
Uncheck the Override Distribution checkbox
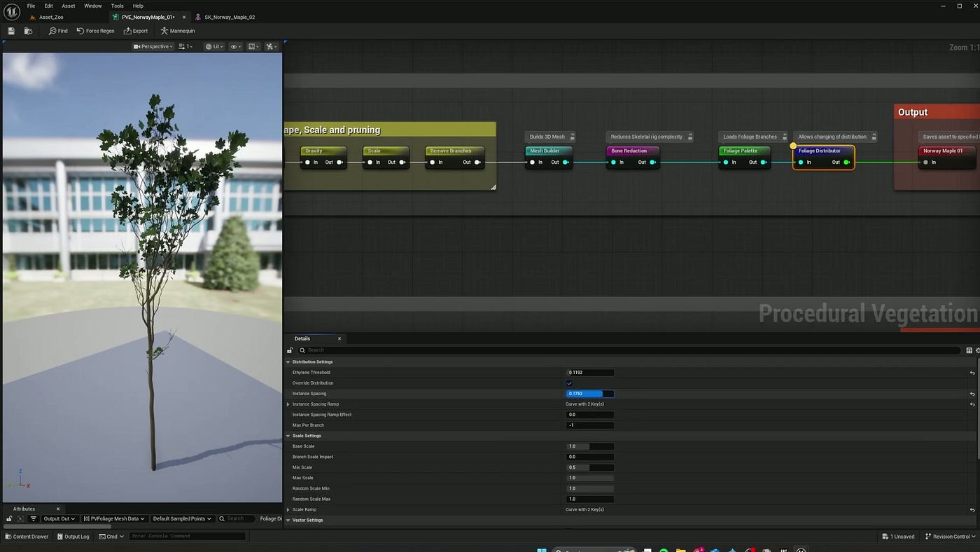[569, 383]
